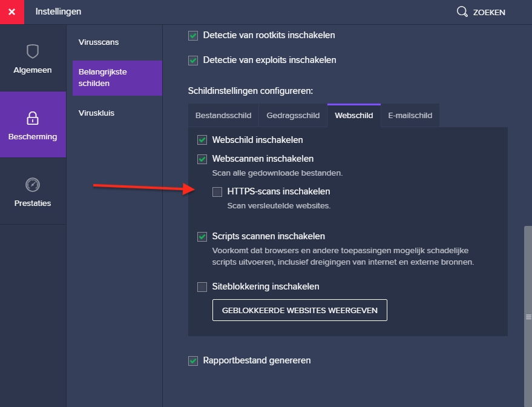Disable Webschild inschakelen checkbox
This screenshot has height=407, width=532.
coord(202,141)
